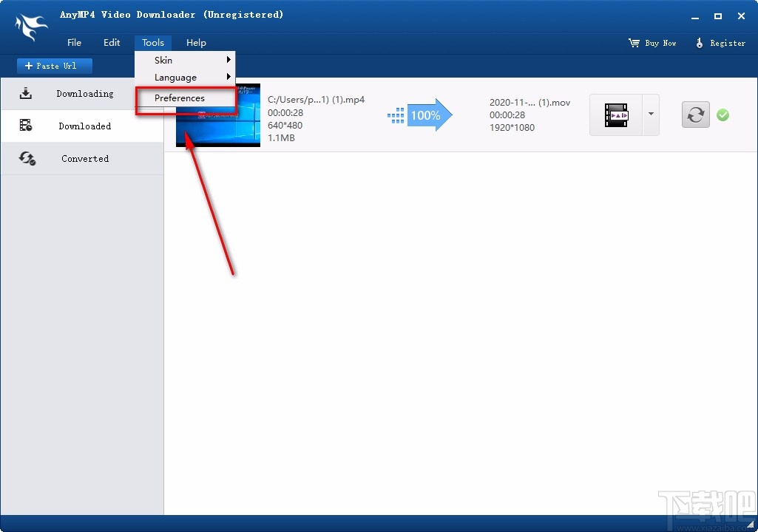Viewport: 758px width, 532px height.
Task: Choose Language in the Tools menu
Action: click(185, 78)
